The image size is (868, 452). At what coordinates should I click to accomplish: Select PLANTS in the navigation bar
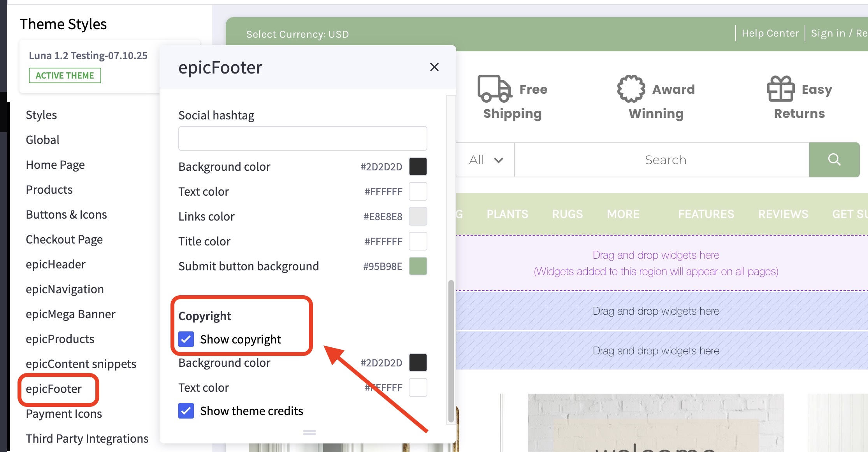click(507, 214)
